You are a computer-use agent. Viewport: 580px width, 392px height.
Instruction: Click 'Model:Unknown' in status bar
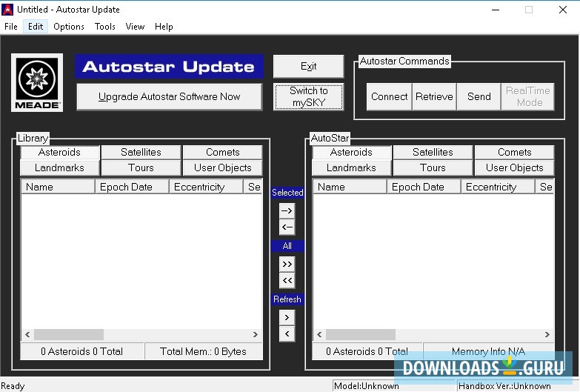(367, 386)
